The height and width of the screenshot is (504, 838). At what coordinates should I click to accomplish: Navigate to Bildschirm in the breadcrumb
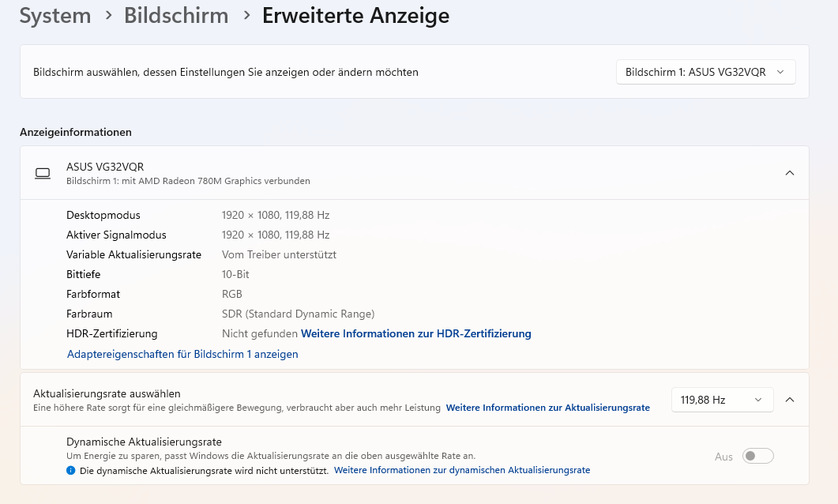pyautogui.click(x=176, y=15)
